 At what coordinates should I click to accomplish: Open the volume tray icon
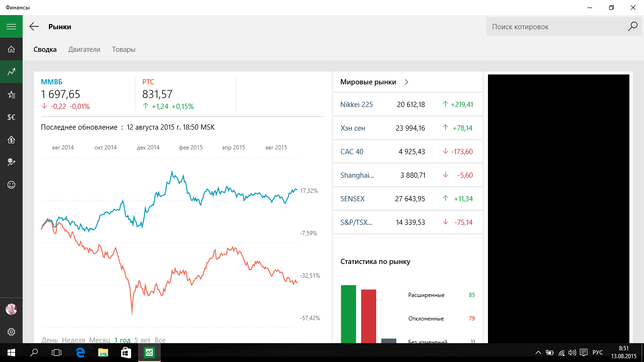tap(572, 353)
